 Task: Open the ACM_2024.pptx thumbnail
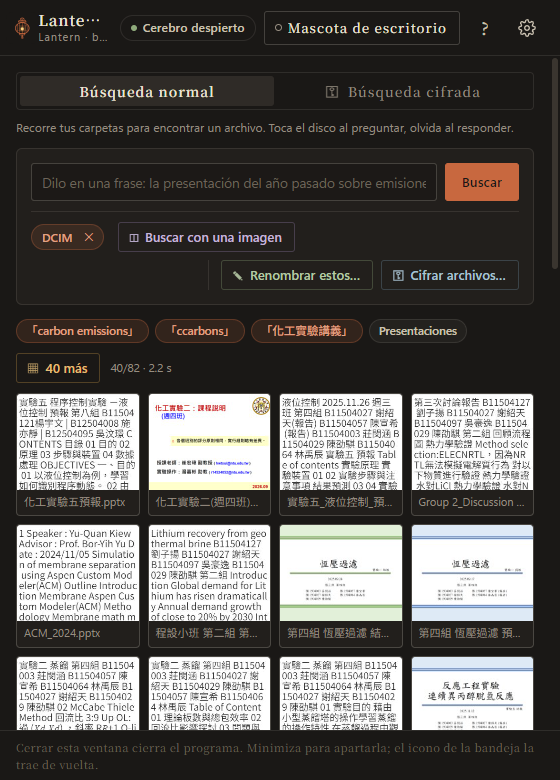click(78, 586)
